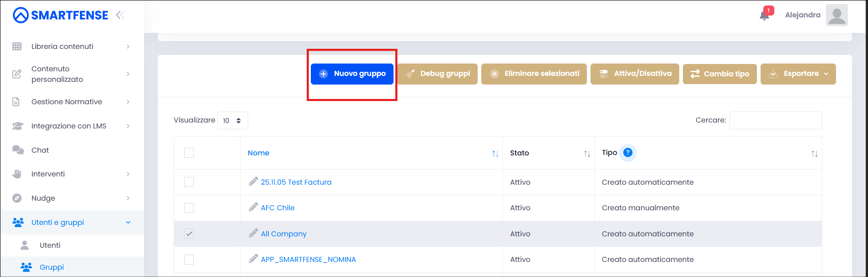Click the Utenti e gruppi people icon
The image size is (868, 277).
(x=18, y=222)
